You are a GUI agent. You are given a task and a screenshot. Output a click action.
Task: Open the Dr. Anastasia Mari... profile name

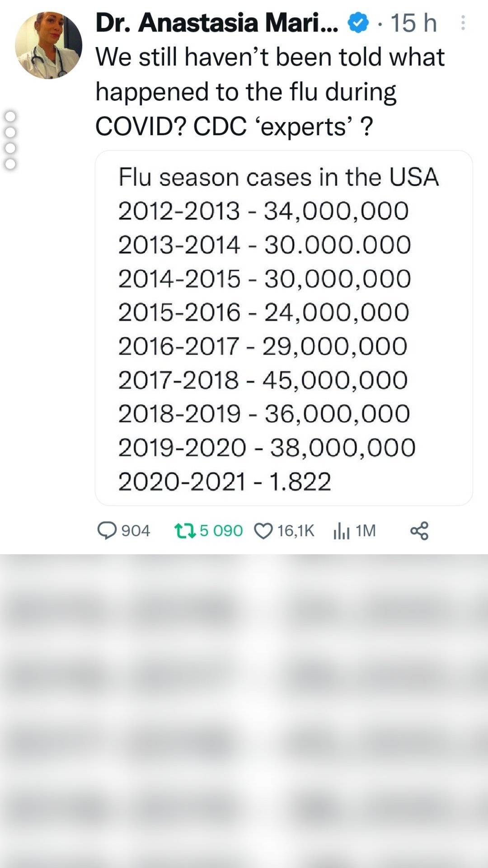pyautogui.click(x=217, y=23)
